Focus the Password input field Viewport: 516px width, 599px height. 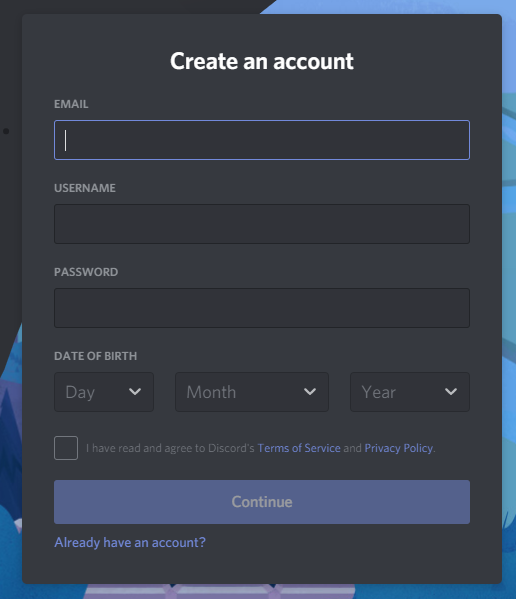point(262,308)
